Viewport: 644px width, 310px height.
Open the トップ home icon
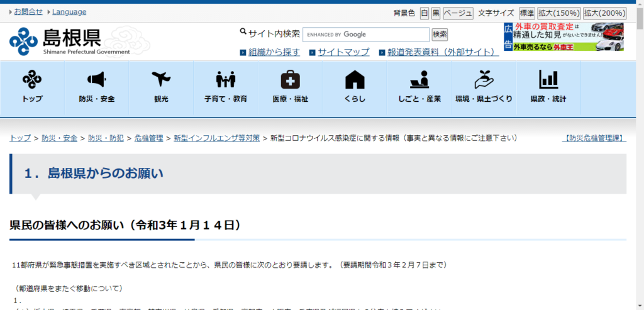pyautogui.click(x=32, y=80)
